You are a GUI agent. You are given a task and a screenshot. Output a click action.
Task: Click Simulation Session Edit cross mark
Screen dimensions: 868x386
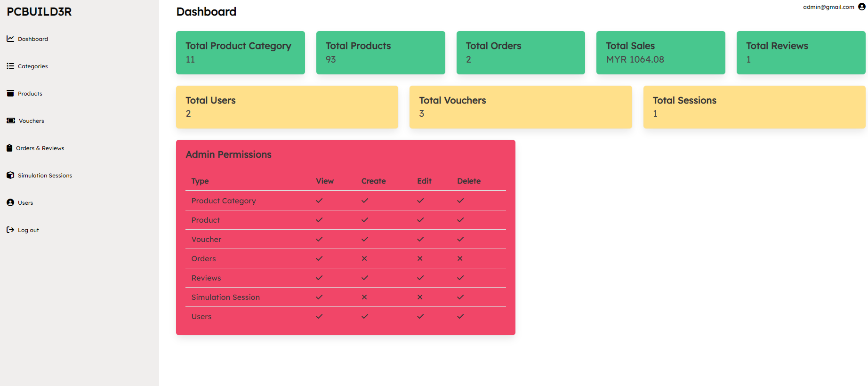coord(420,297)
